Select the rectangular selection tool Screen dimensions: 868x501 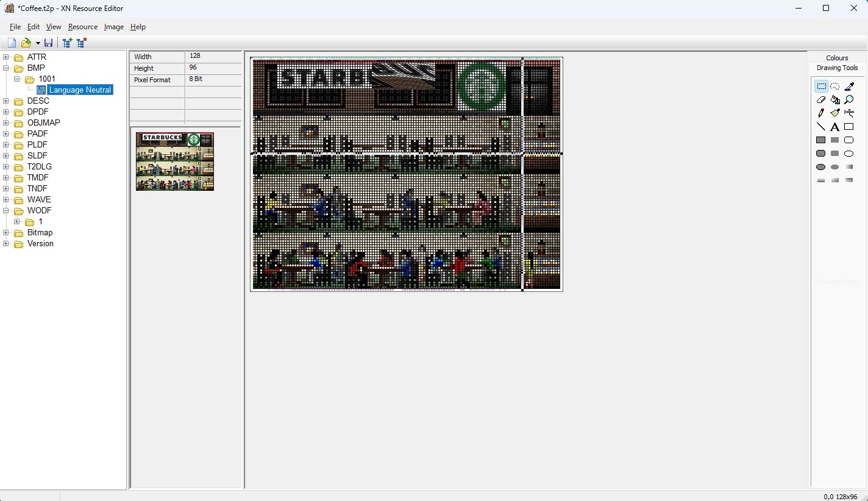821,87
